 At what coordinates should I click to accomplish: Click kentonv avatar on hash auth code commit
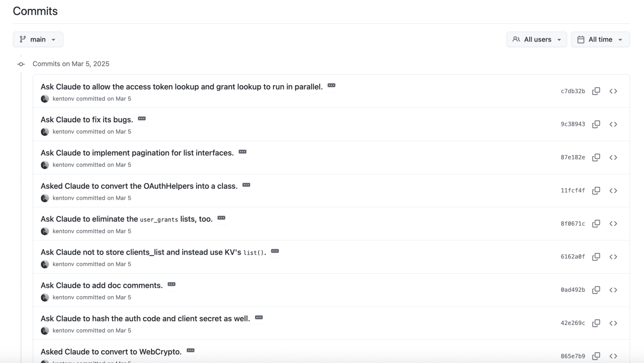(45, 330)
